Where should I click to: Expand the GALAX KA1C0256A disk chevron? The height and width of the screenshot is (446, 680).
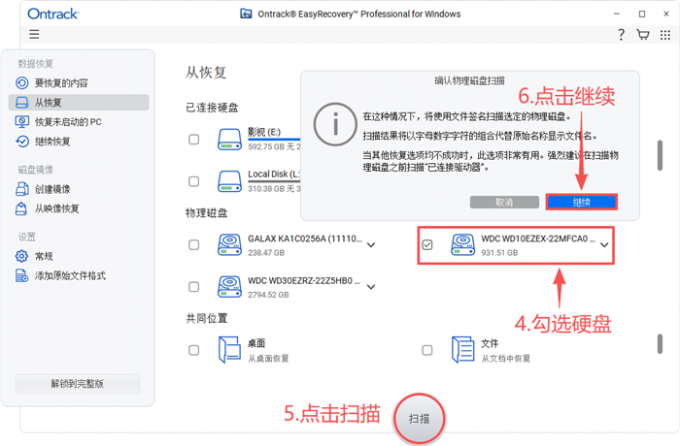tap(371, 245)
